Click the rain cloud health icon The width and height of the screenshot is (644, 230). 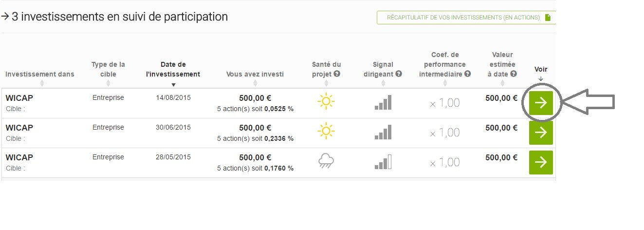[326, 160]
